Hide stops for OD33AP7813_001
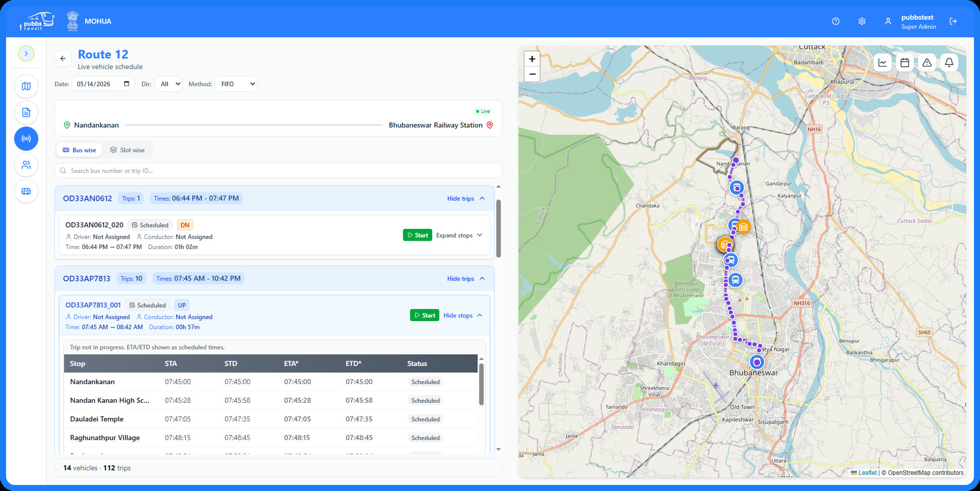The height and width of the screenshot is (491, 980). pos(463,315)
